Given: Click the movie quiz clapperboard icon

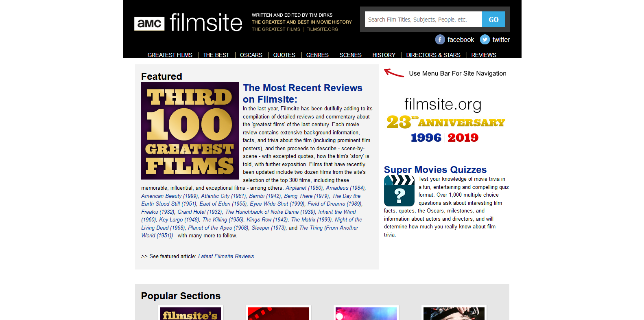Looking at the screenshot, I should (x=399, y=191).
